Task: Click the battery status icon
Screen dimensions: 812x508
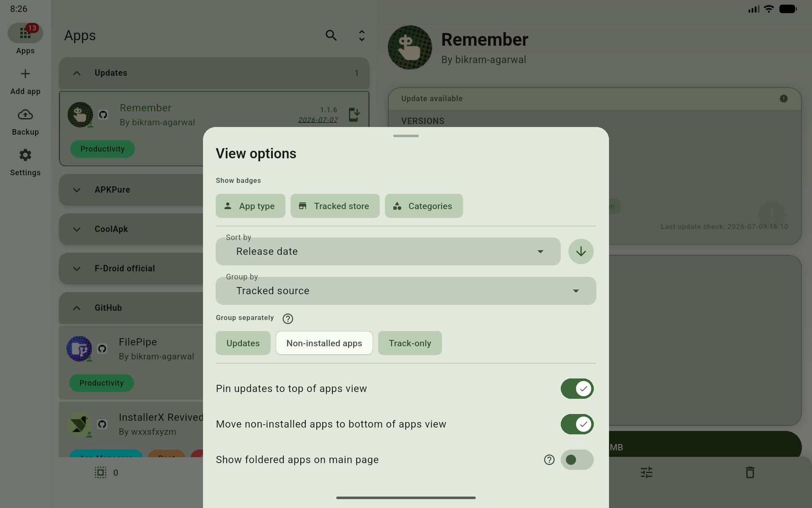Action: (788, 9)
